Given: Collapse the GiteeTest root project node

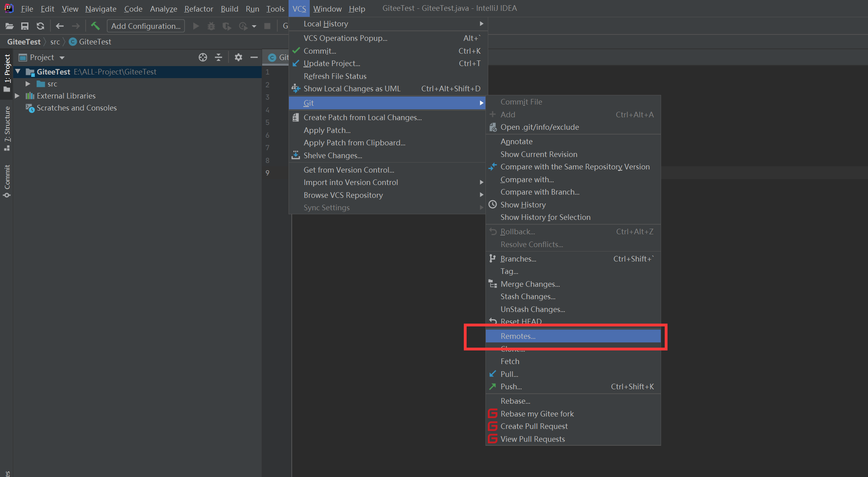Looking at the screenshot, I should (x=18, y=72).
